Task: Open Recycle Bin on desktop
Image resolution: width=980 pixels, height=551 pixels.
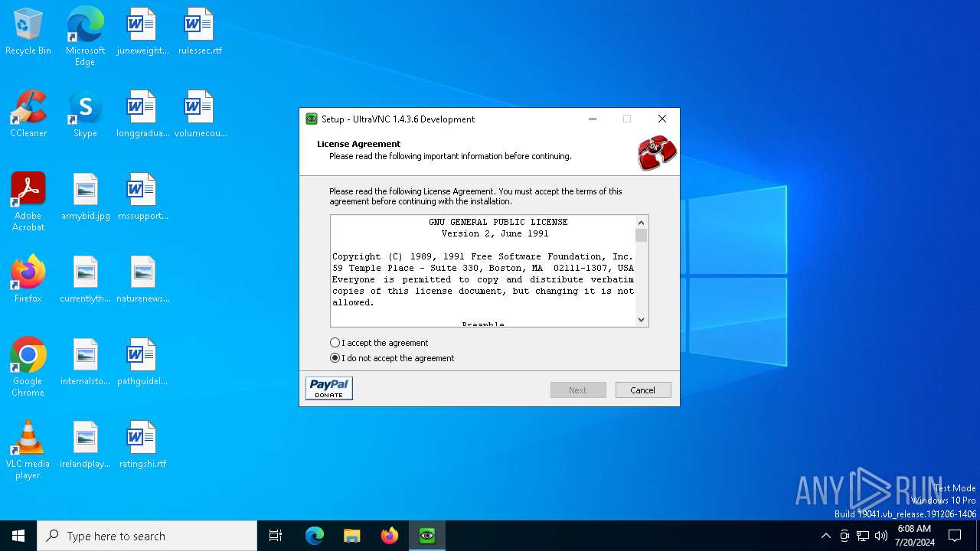Action: [28, 32]
